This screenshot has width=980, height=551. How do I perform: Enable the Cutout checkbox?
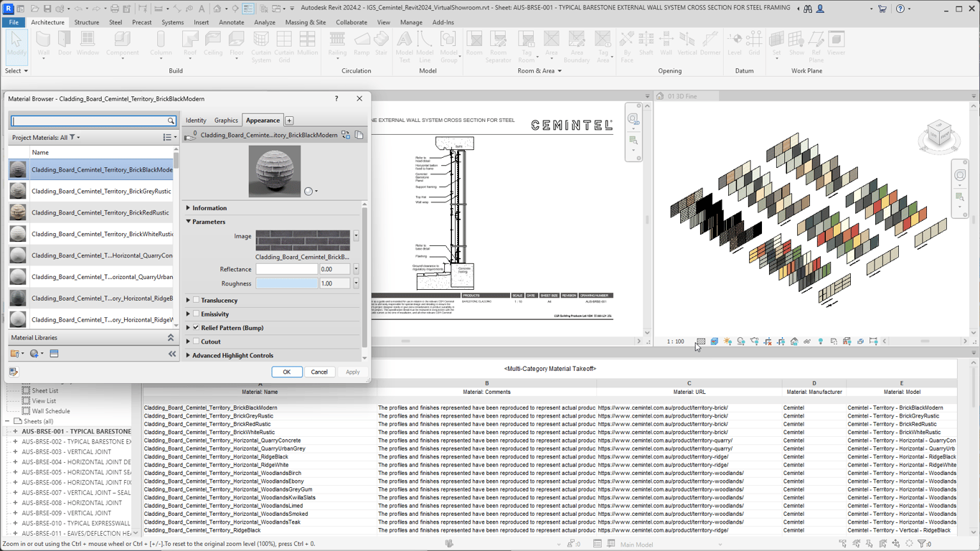click(x=196, y=342)
